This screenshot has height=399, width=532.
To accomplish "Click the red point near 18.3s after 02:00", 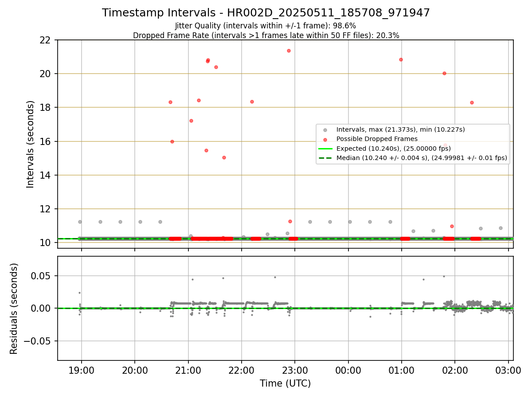I will coord(472,102).
